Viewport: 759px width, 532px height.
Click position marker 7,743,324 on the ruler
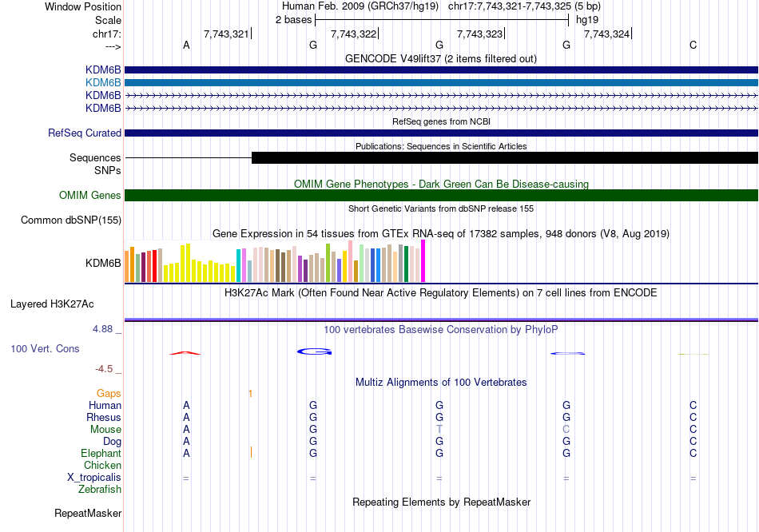[606, 34]
